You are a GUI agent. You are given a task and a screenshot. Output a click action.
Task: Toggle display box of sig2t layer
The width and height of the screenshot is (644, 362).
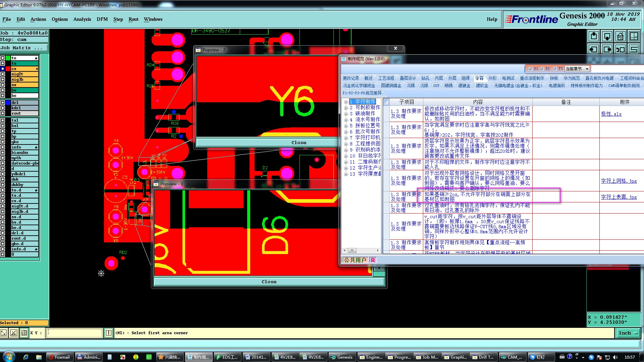(x=3, y=74)
